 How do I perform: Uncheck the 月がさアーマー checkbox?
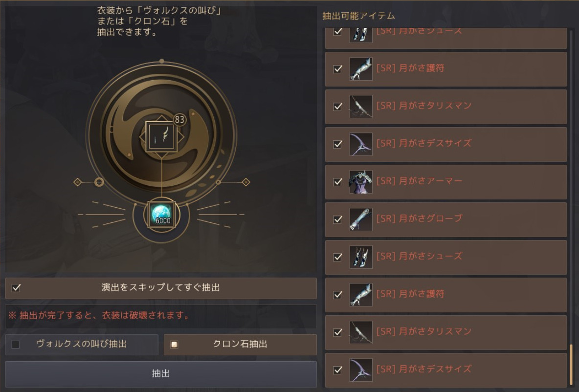click(337, 182)
